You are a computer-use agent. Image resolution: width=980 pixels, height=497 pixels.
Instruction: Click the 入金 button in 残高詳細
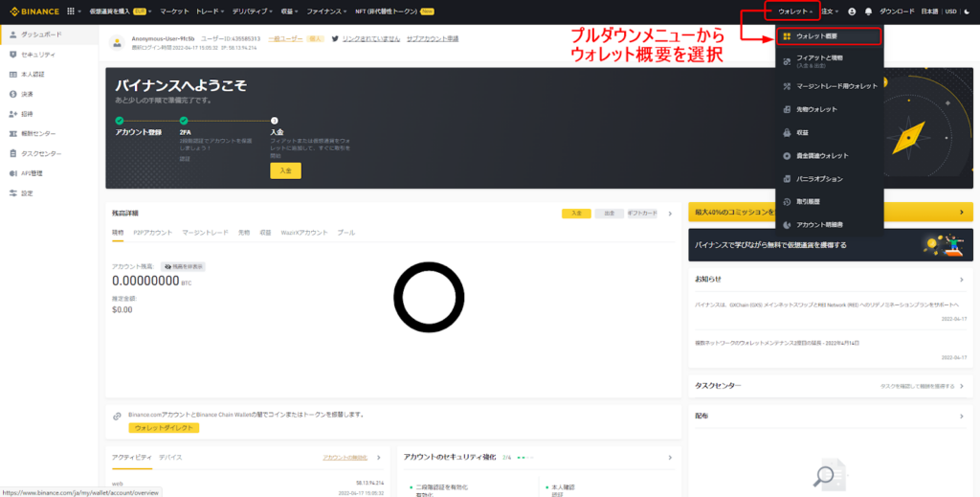[576, 214]
